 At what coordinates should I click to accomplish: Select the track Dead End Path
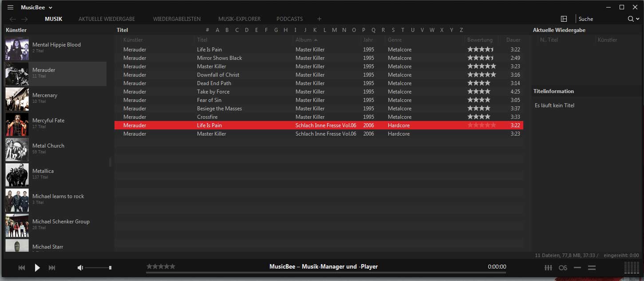pos(319,83)
